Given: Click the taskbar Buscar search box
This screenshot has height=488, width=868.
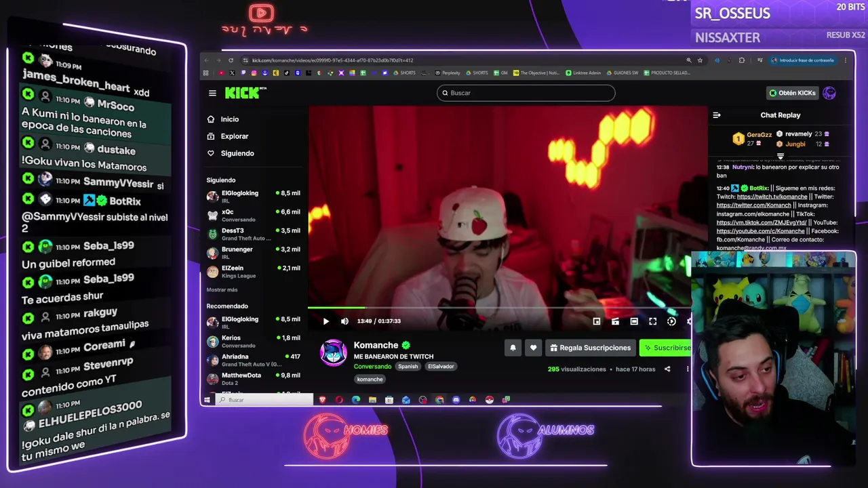Looking at the screenshot, I should point(265,400).
